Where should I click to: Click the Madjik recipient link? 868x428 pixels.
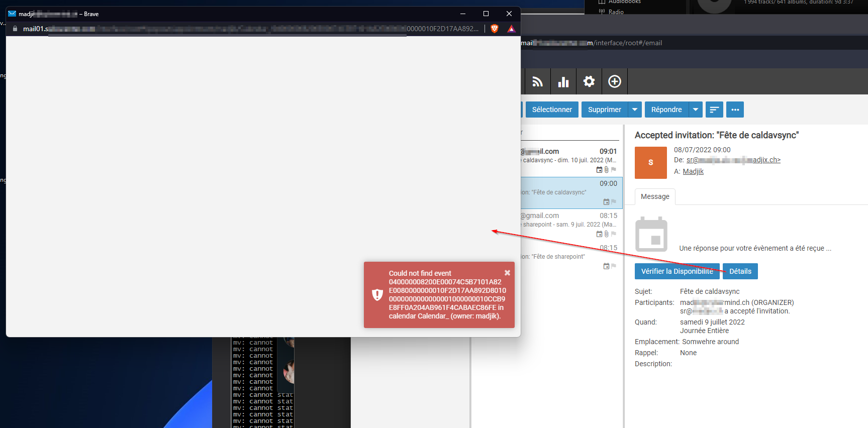point(693,171)
